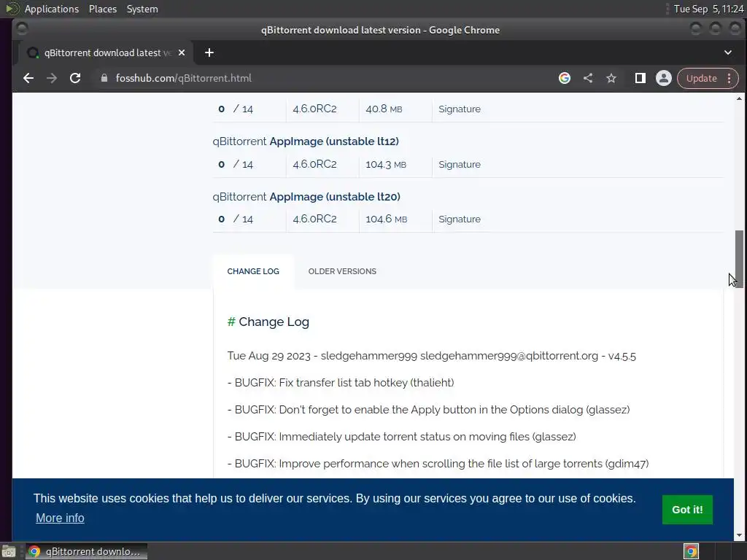Switch to the OLDER VERSIONS tab
This screenshot has width=747, height=560.
point(342,271)
